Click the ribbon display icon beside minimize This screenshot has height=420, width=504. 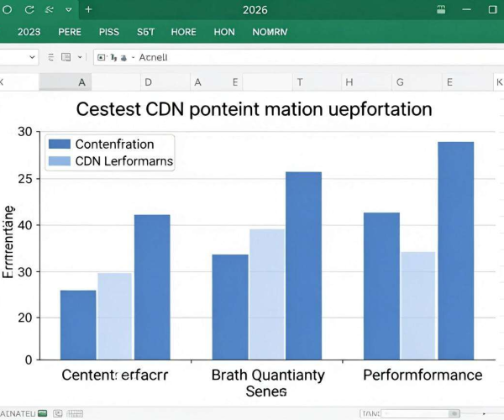pos(441,9)
